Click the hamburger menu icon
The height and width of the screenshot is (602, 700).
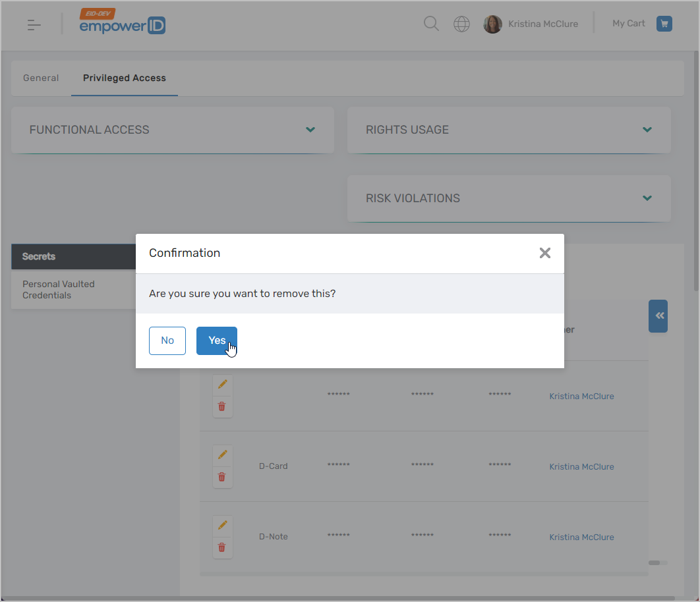[x=34, y=25]
